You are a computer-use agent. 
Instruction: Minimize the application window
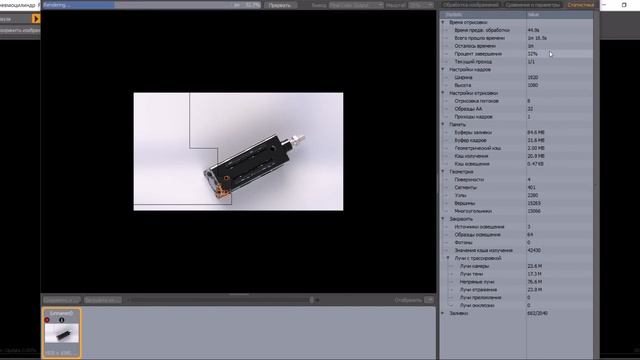604,5
